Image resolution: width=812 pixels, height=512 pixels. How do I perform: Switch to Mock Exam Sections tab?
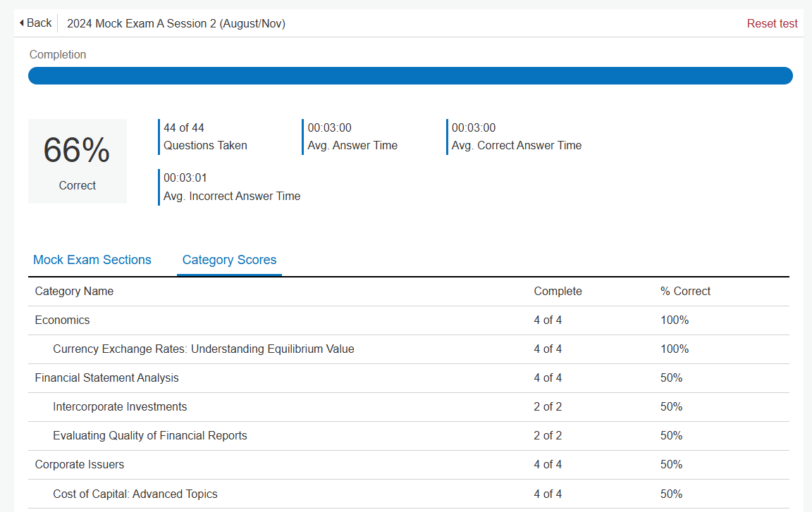click(92, 260)
